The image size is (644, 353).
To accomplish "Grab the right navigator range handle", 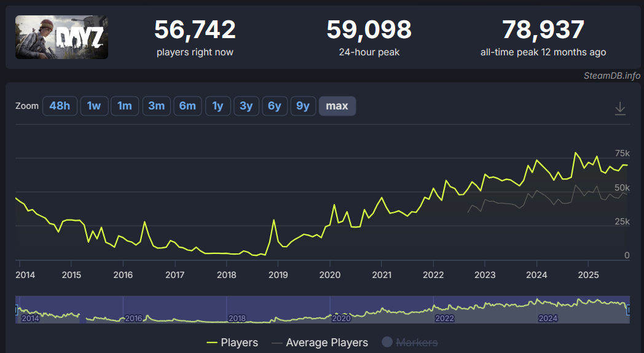I will pyautogui.click(x=629, y=309).
